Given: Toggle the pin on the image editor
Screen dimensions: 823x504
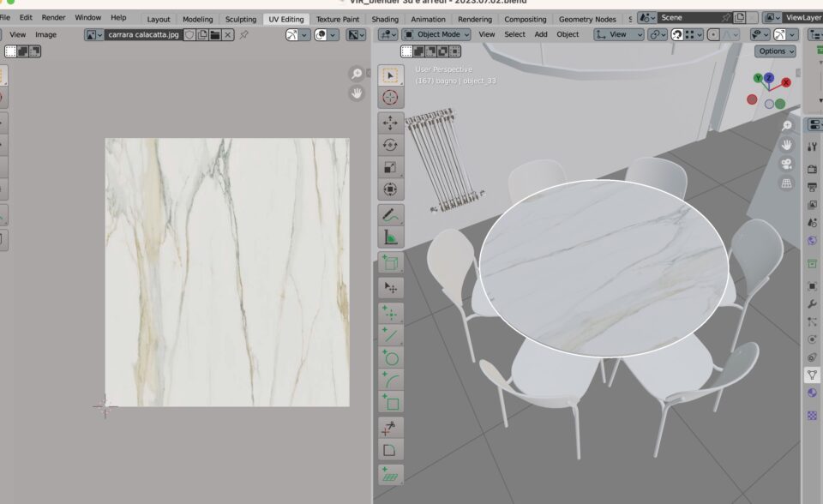Looking at the screenshot, I should (244, 35).
